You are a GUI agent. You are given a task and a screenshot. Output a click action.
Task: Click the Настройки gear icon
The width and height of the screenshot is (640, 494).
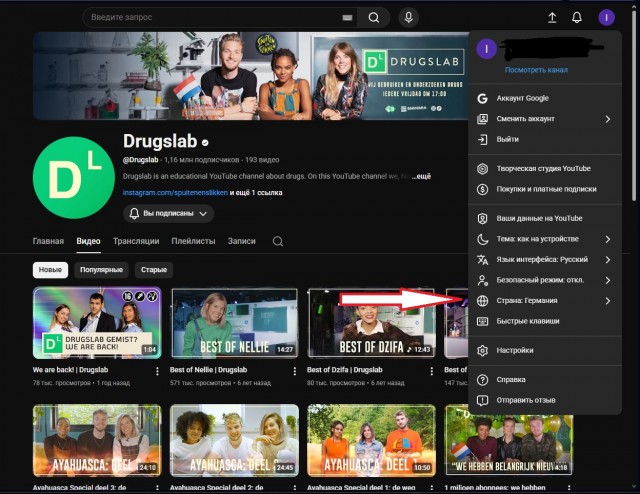pos(482,350)
